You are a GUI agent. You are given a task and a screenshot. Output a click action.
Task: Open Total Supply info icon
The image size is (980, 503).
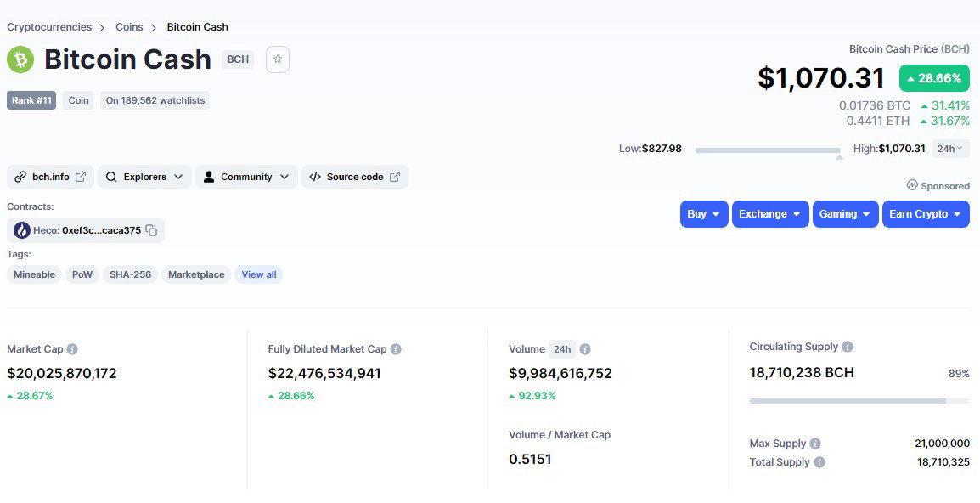point(819,462)
